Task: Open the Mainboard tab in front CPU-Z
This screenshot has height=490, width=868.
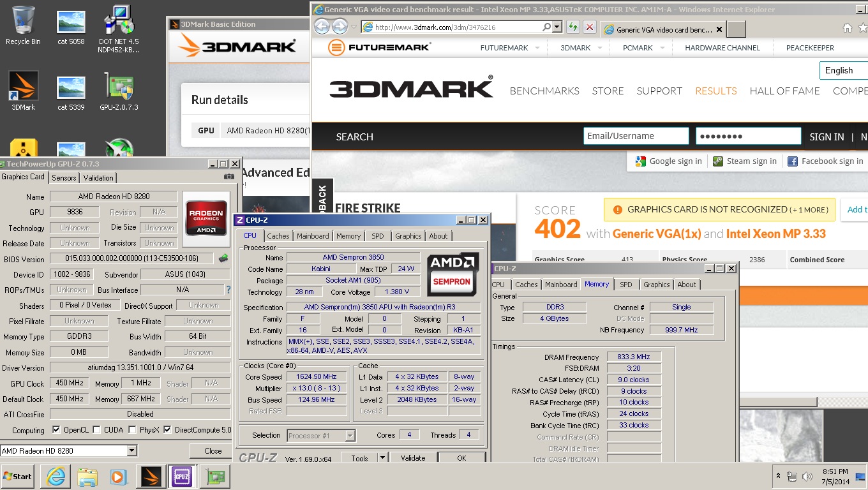Action: pos(313,236)
